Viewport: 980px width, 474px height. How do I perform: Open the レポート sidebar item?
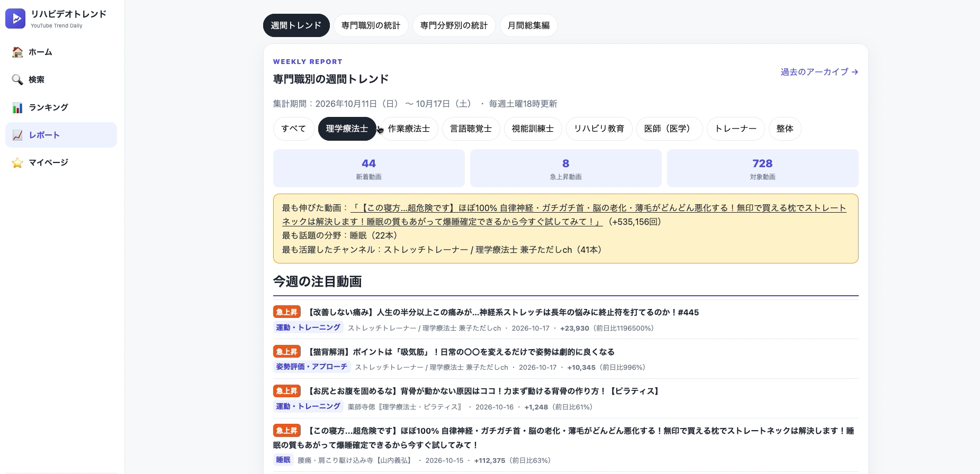click(x=61, y=135)
